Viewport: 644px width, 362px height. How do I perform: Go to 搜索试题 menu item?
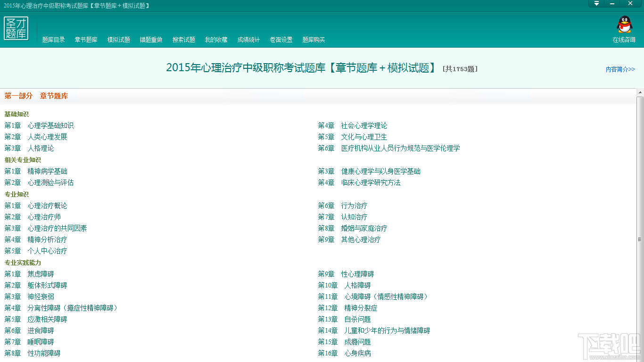click(184, 40)
